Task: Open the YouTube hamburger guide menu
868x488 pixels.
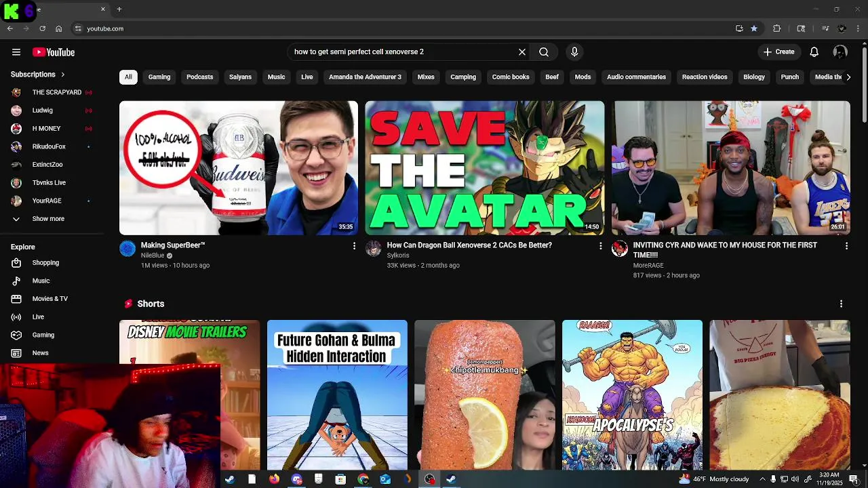Action: [16, 52]
